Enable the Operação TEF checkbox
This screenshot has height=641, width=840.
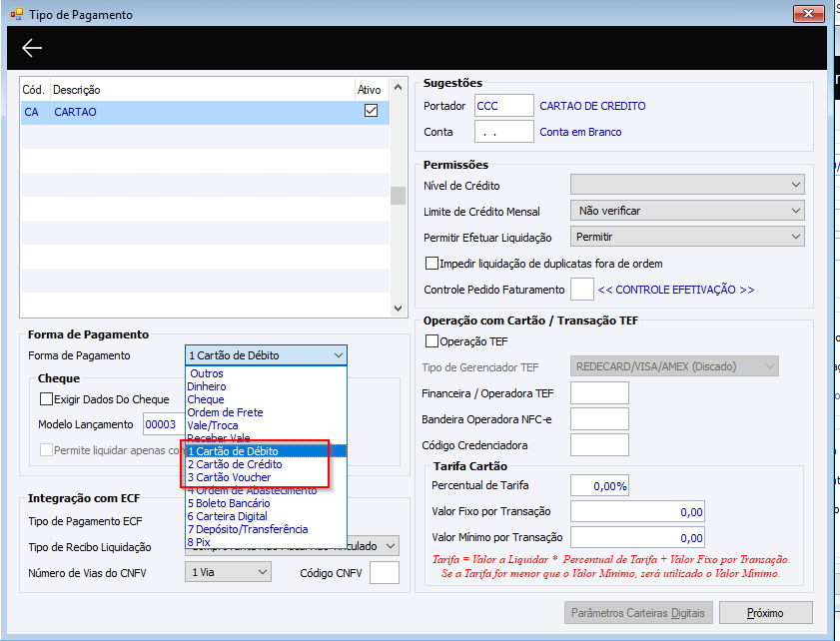[x=431, y=341]
